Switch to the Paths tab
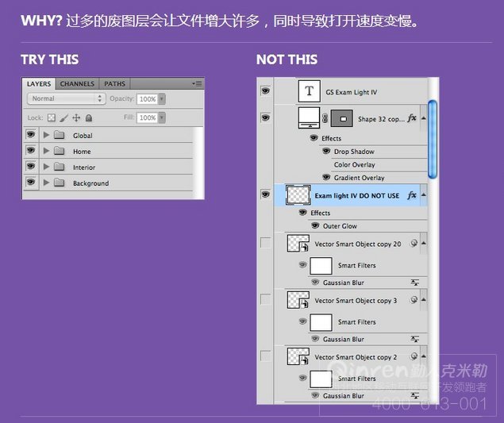The width and height of the screenshot is (504, 423). click(x=114, y=84)
